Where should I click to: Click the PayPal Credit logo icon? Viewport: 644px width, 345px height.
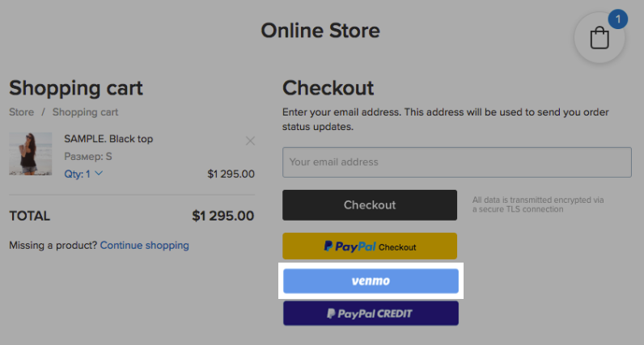tap(331, 313)
